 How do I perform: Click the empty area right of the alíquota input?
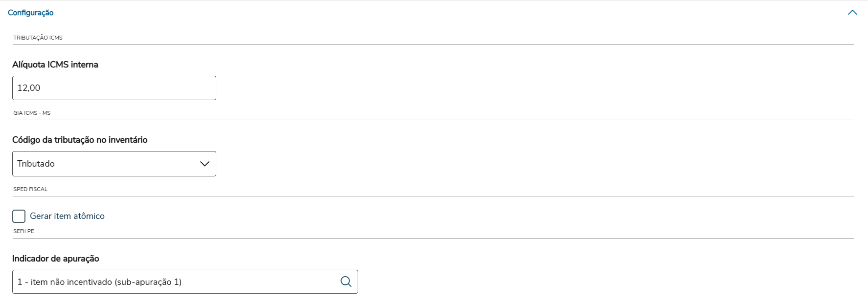pos(440,88)
